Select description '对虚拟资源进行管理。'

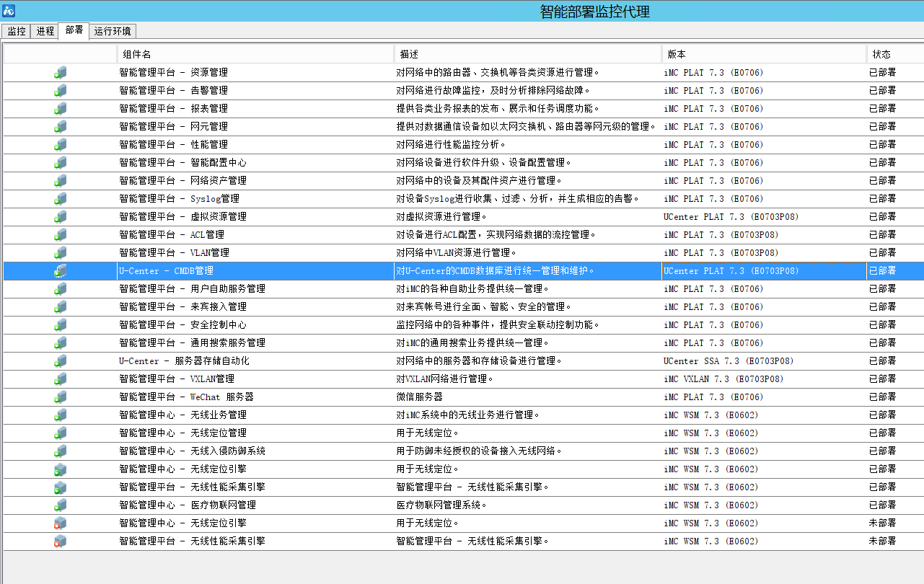(441, 216)
